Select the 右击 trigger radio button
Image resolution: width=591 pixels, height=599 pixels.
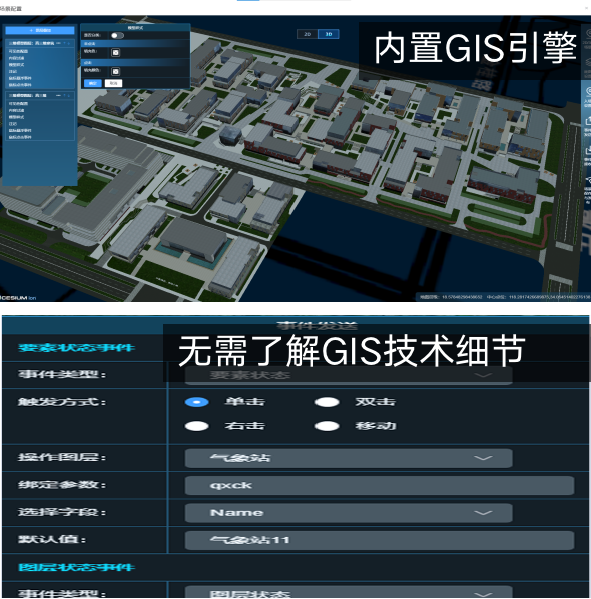pos(196,426)
